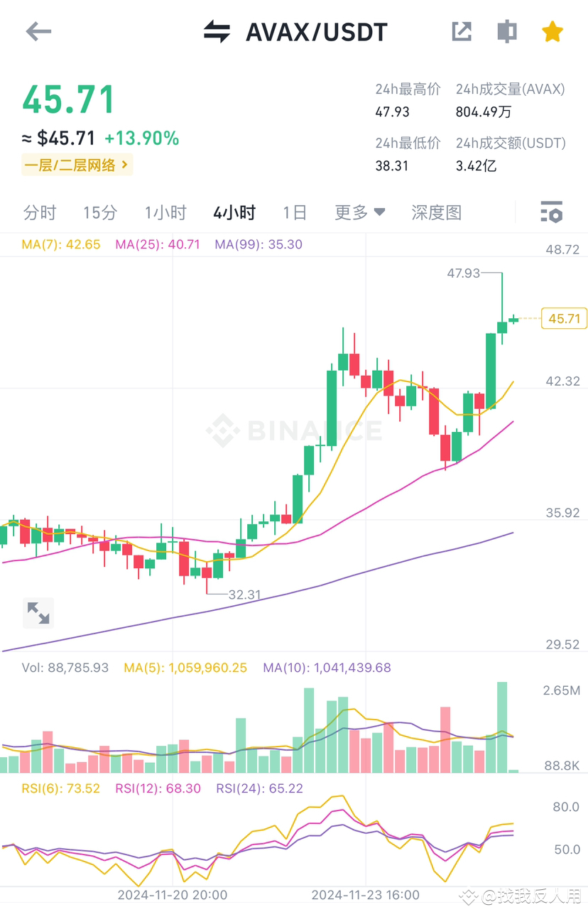Tap the pair switch icon beside AVAX/USDT
The width and height of the screenshot is (588, 912).
(x=217, y=31)
